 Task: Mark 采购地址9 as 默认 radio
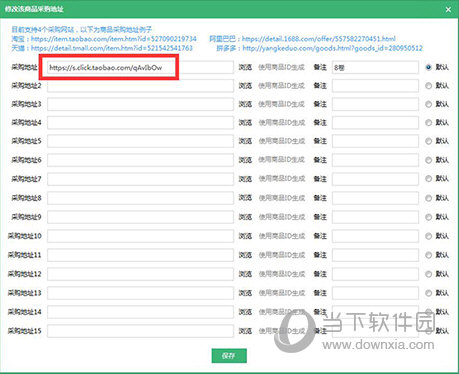(428, 217)
